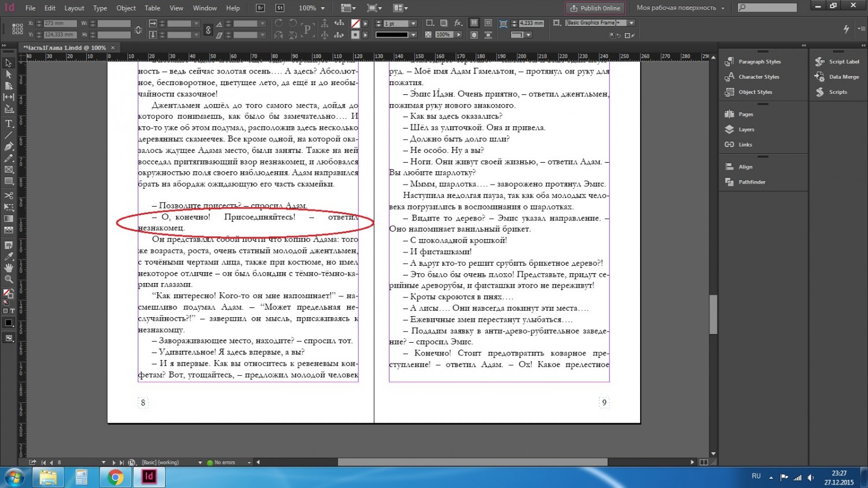Select the Note tool
This screenshot has width=868, height=488.
click(9, 245)
